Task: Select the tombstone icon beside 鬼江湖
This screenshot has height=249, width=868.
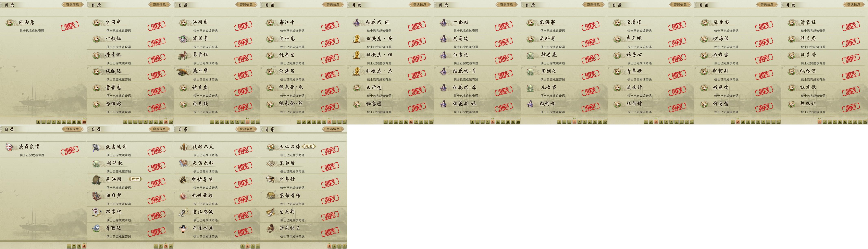Action: coord(96,179)
